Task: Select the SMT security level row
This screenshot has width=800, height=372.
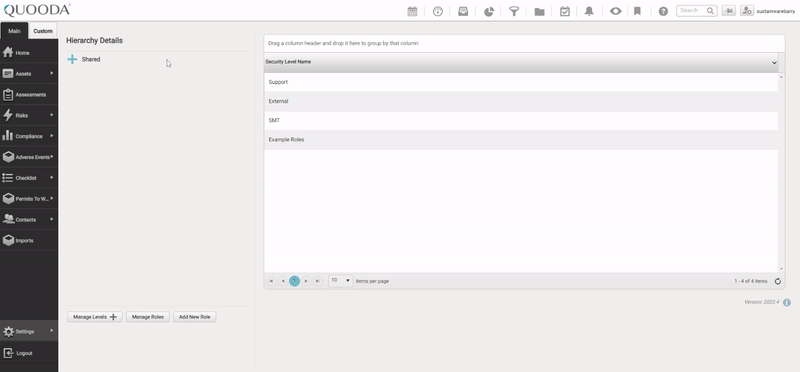Action: (x=521, y=120)
